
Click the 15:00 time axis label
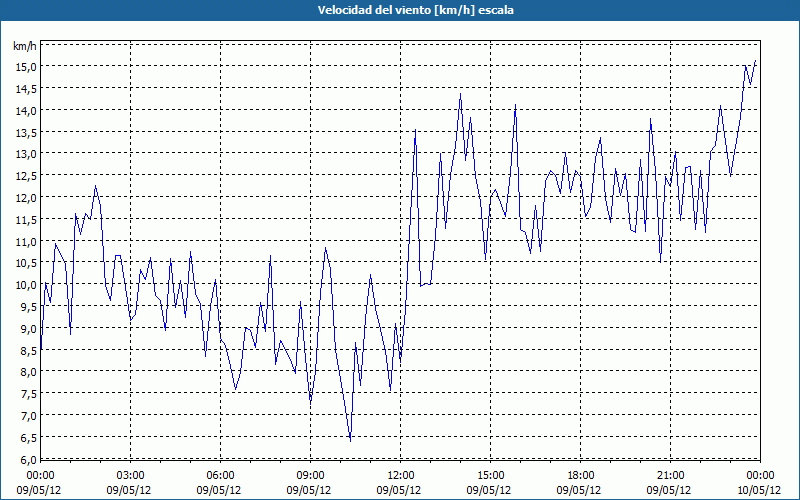coord(490,476)
